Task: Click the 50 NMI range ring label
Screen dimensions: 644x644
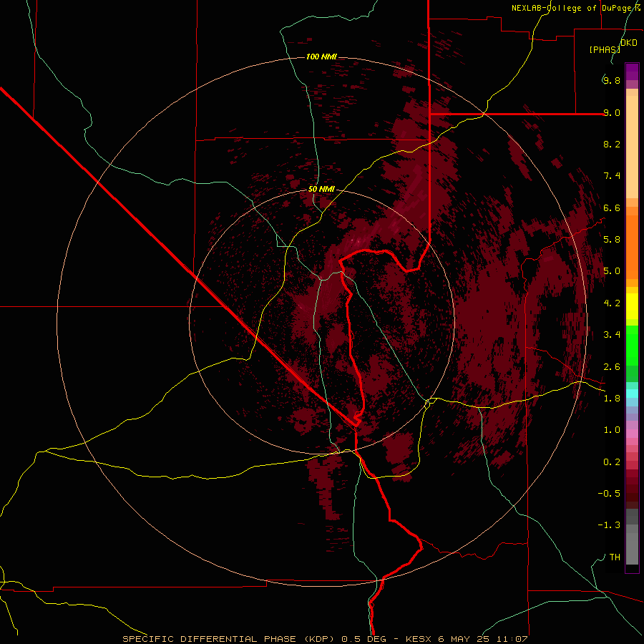Action: pos(321,190)
